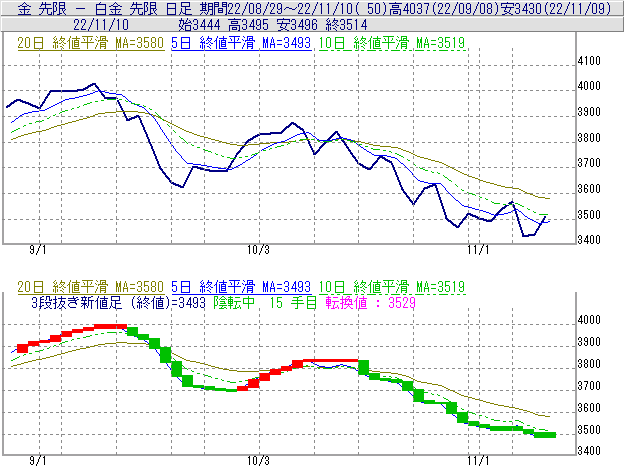This screenshot has height=475, width=624.
Task: Click the period text '期間22/08/29～22/11/10'
Action: [x=277, y=8]
